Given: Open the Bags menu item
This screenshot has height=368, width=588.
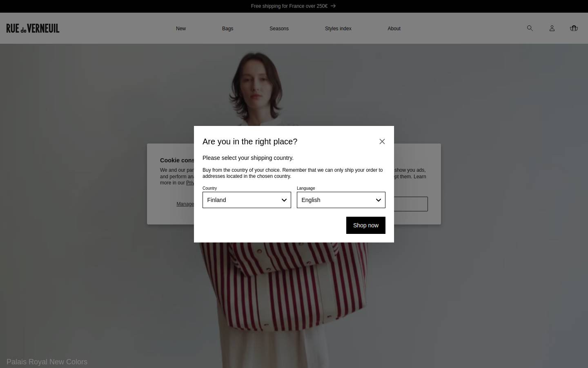Looking at the screenshot, I should click(227, 29).
